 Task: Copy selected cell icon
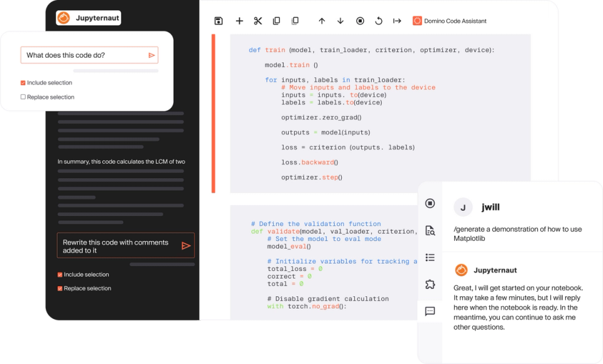pyautogui.click(x=276, y=21)
